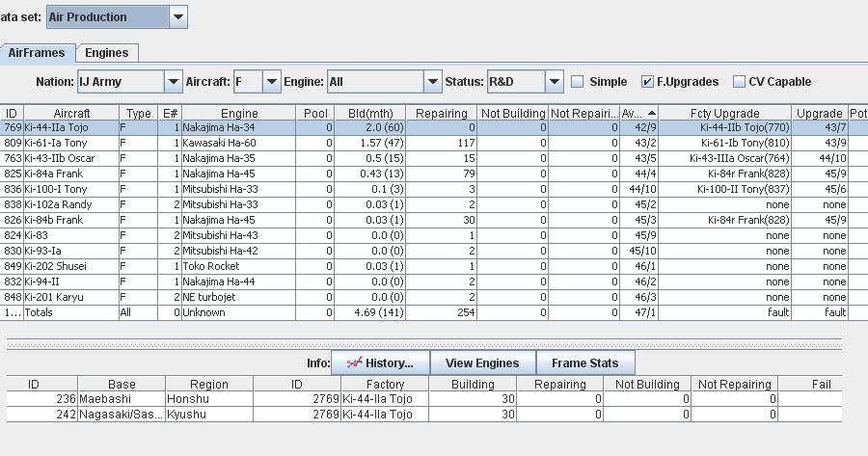Switch to the AirFrames tab
Screen dimensions: 868x456
(37, 53)
